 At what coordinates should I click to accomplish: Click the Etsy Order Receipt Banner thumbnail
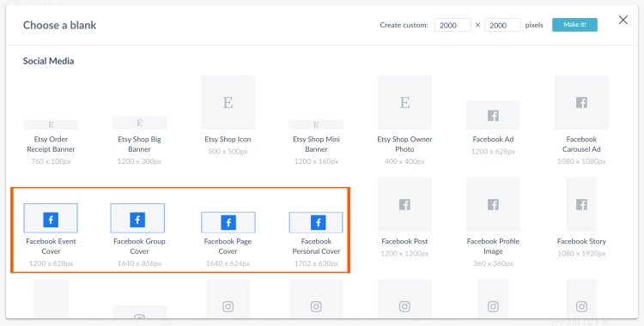(x=51, y=124)
